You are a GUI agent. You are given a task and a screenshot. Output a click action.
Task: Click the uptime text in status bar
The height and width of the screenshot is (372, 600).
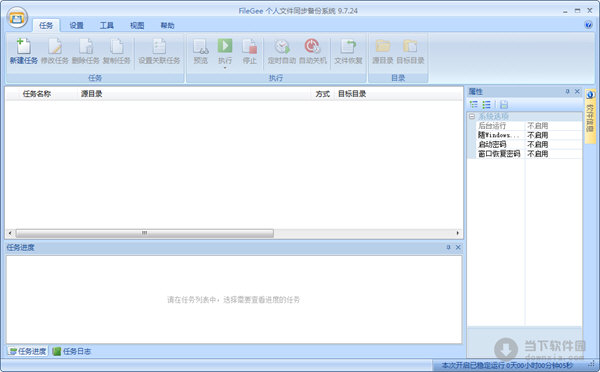(507, 365)
